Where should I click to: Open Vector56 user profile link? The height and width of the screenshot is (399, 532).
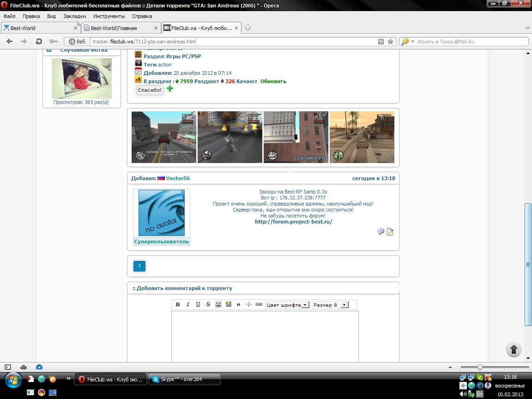tap(178, 178)
